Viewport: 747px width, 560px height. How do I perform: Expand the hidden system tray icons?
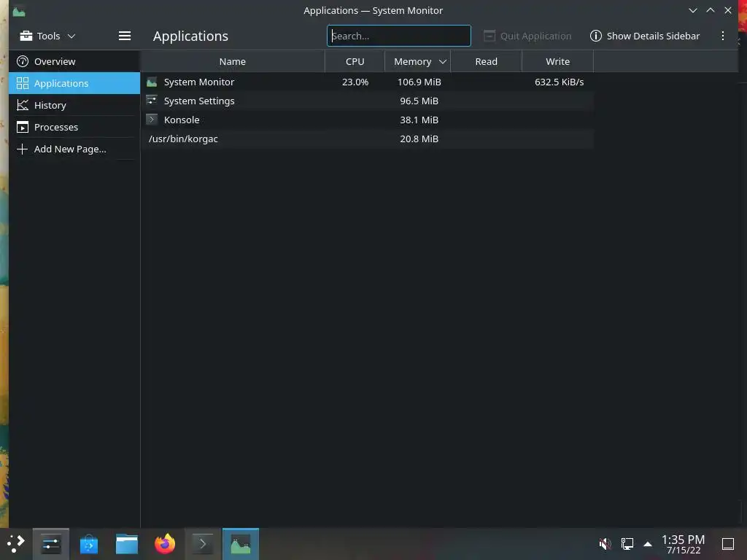coord(648,544)
